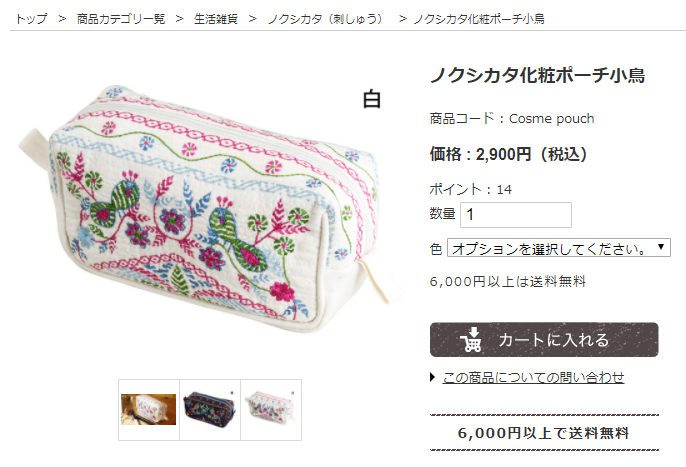This screenshot has width=686, height=467.
Task: Select ノクシカタ化粧ポーチ小鳥 breadcrumb item
Action: pos(479,19)
